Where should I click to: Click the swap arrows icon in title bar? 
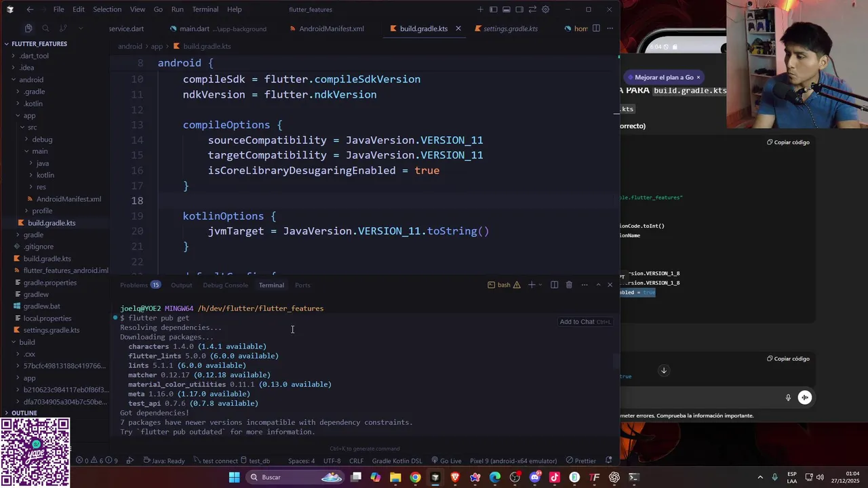[532, 9]
